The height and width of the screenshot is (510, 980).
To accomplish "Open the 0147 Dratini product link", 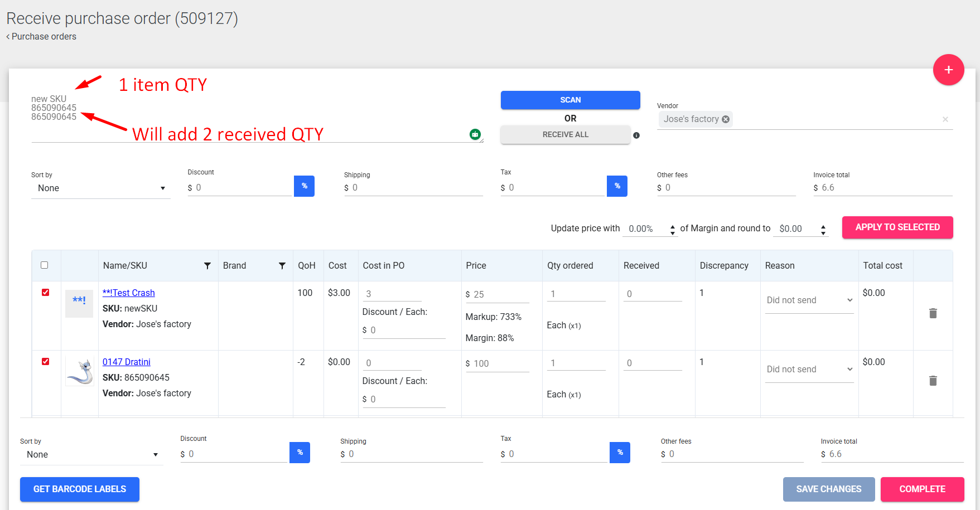I will [127, 362].
